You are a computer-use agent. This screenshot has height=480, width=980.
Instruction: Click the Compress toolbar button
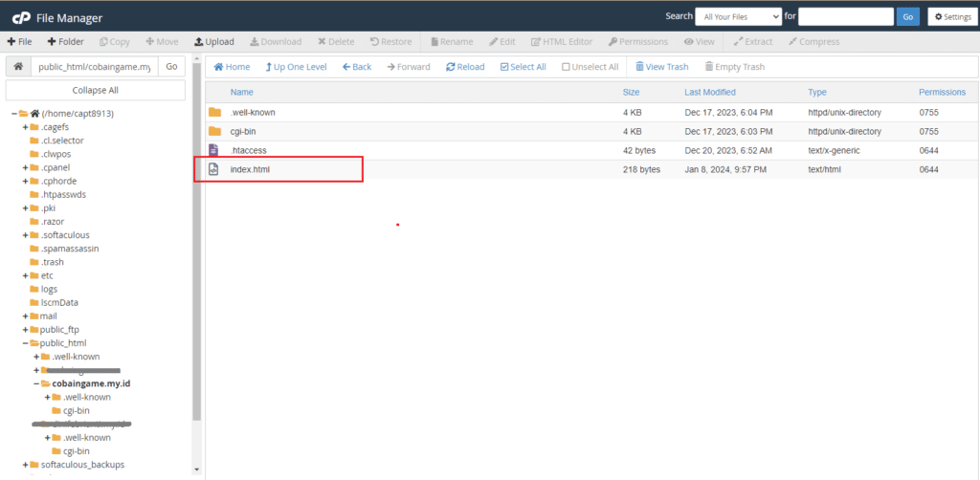tap(813, 42)
